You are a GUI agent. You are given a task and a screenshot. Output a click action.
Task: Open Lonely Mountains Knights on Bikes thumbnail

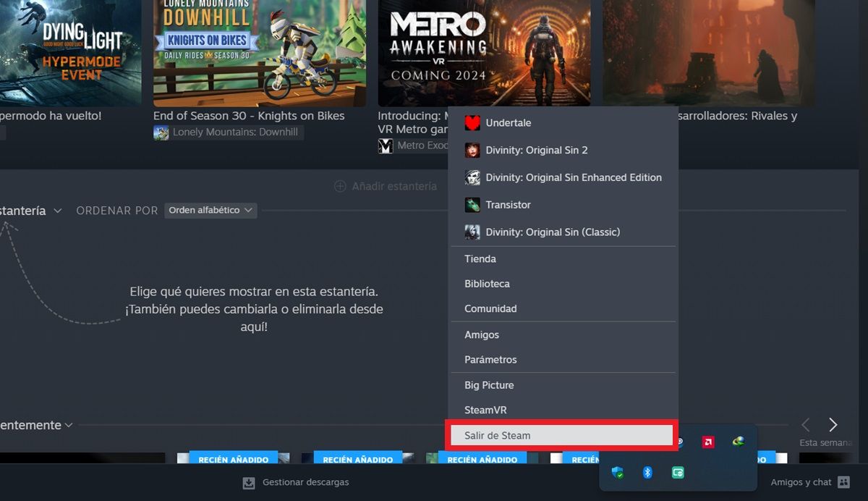pos(259,53)
